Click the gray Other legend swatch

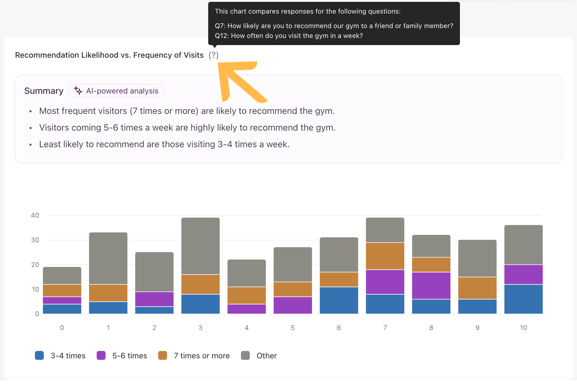click(245, 356)
